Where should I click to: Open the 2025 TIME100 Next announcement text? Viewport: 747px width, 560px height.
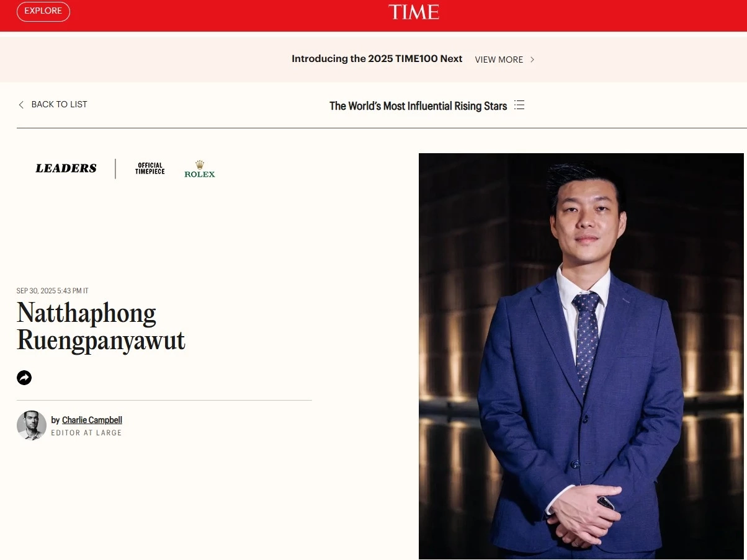377,59
